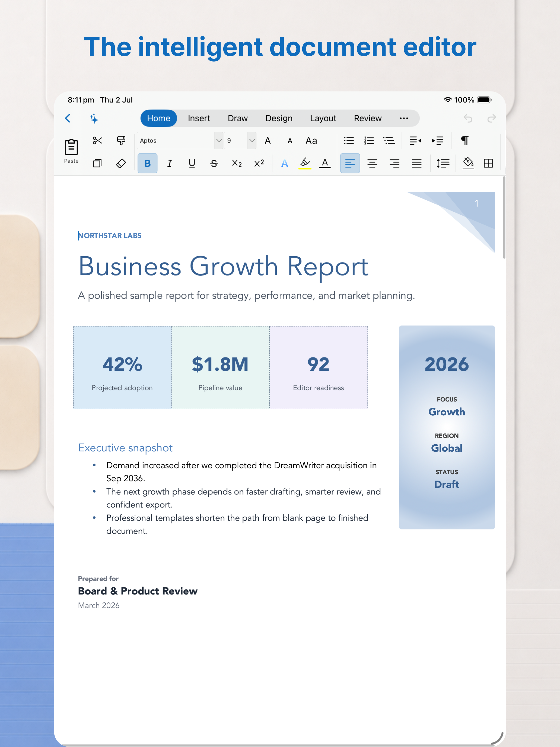The height and width of the screenshot is (747, 560).
Task: Click the Business Growth Report title
Action: [224, 267]
